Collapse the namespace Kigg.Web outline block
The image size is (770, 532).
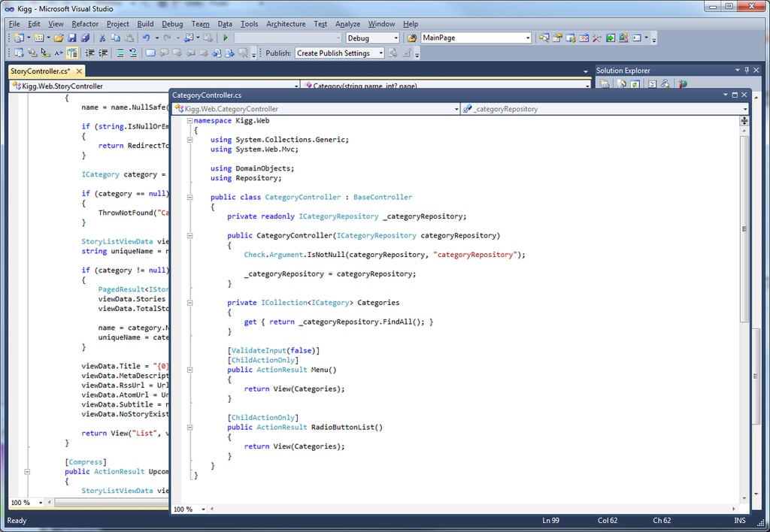[189, 121]
